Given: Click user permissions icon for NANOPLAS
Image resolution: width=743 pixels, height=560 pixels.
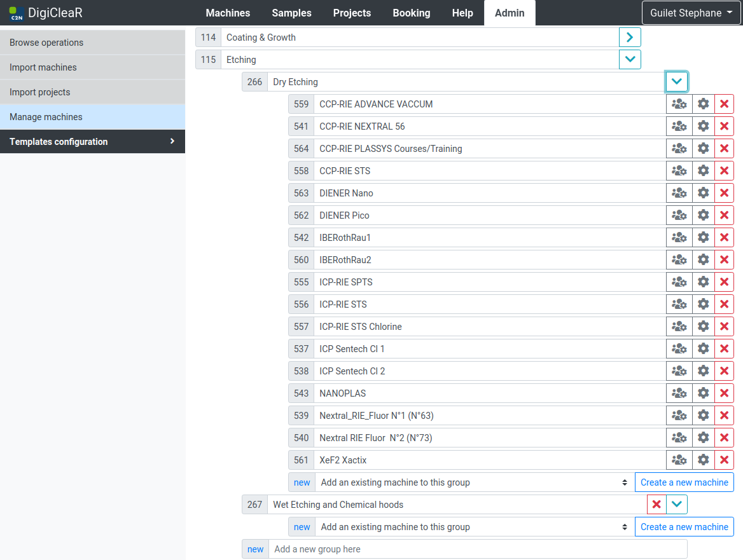Looking at the screenshot, I should 679,393.
